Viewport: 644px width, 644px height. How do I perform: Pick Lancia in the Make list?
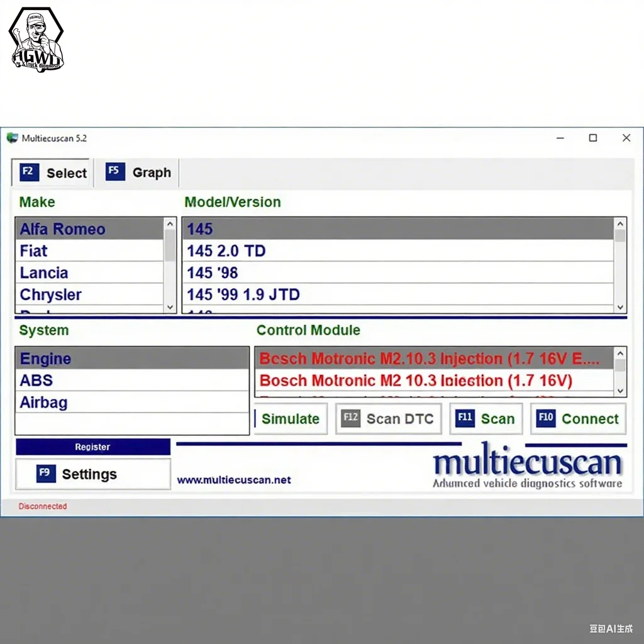89,272
